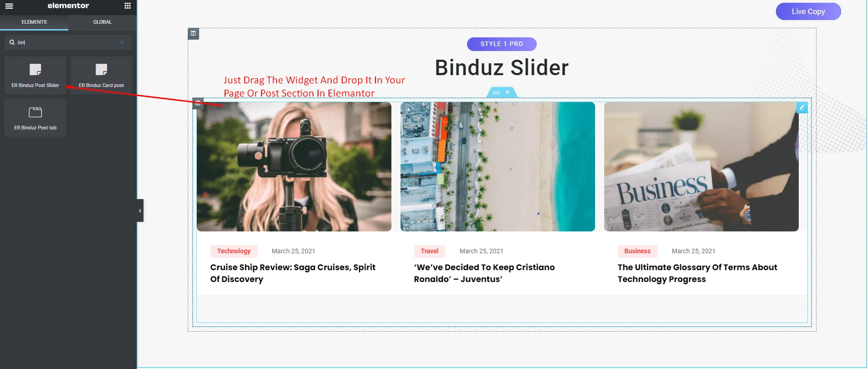The width and height of the screenshot is (868, 369).
Task: Expand the search field dropdown arrow
Action: click(x=122, y=42)
